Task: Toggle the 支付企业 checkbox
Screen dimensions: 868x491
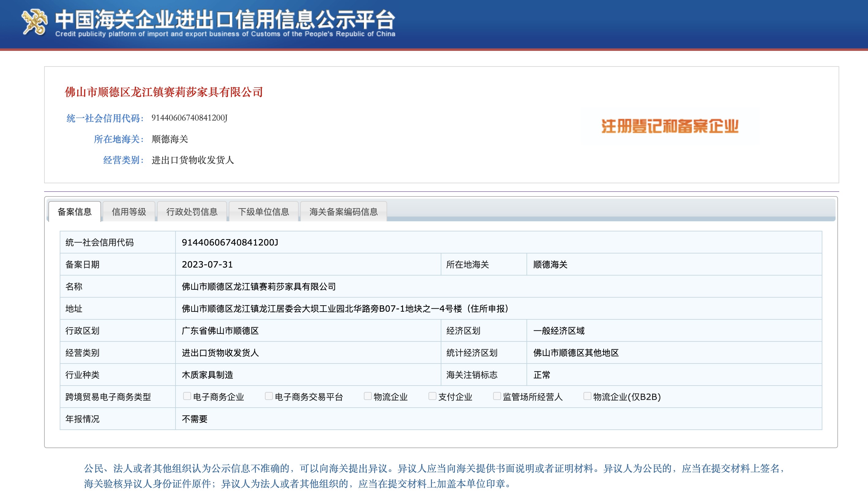Action: tap(432, 396)
